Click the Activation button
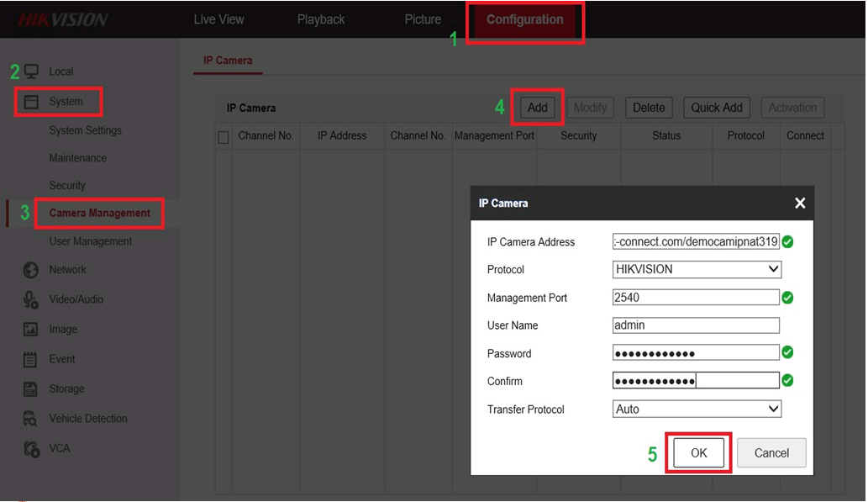The image size is (868, 502). pos(792,108)
